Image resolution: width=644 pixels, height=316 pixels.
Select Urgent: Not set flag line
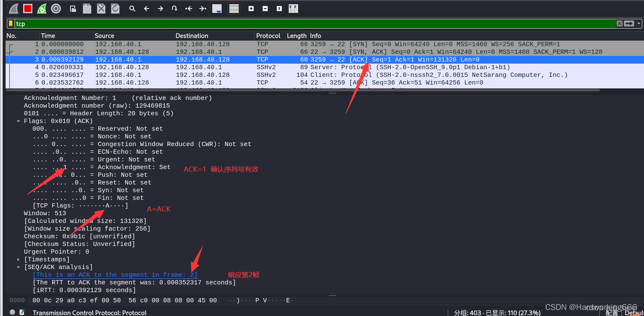click(x=94, y=160)
